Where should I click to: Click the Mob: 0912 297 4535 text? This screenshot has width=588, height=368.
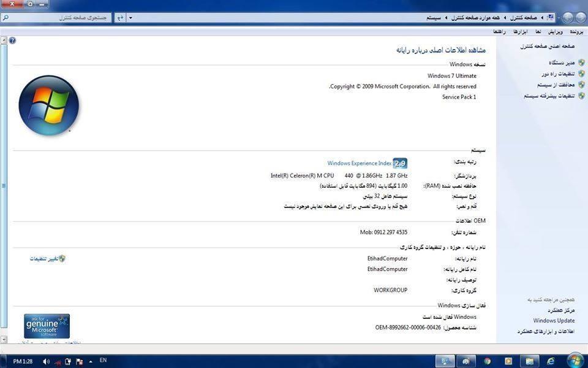click(383, 232)
